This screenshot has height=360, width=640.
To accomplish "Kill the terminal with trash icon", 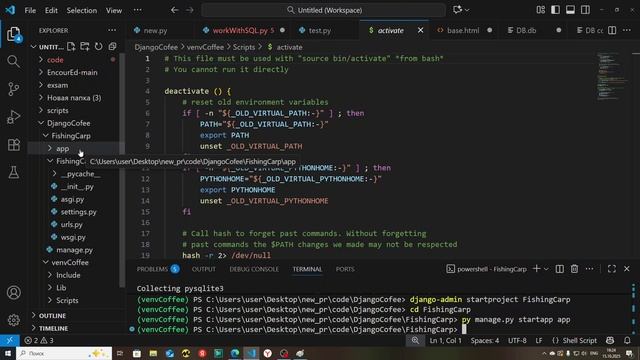I will click(x=574, y=269).
